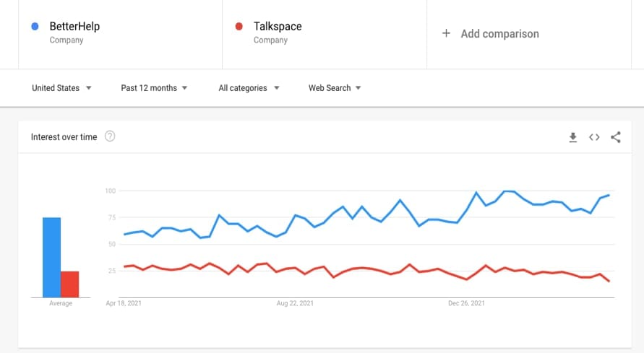Image resolution: width=644 pixels, height=353 pixels.
Task: Open the United States region dropdown
Action: (x=61, y=88)
